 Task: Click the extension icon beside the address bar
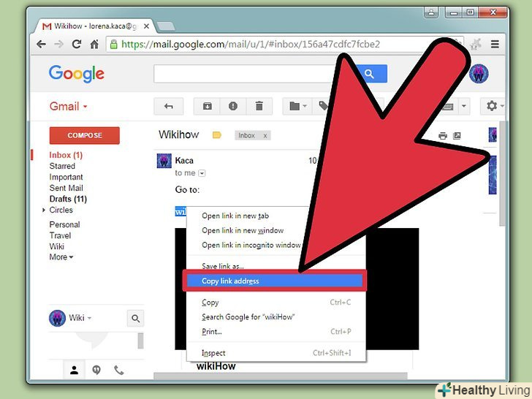click(476, 44)
